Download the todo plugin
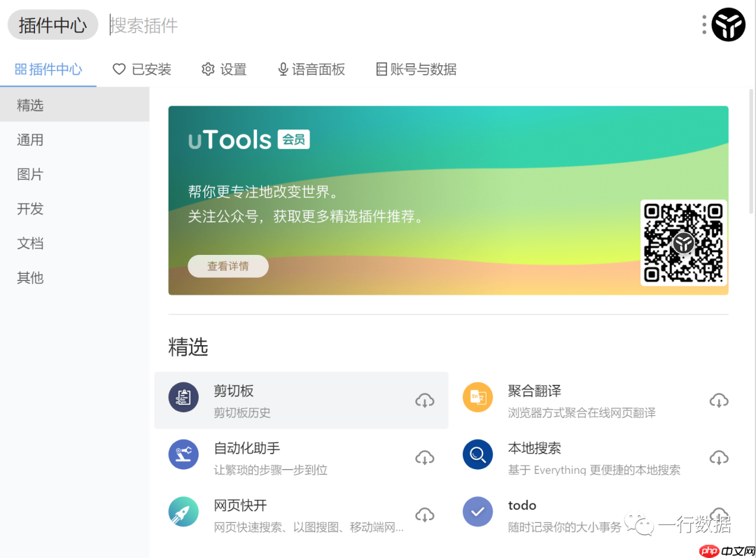This screenshot has height=558, width=756. pyautogui.click(x=719, y=512)
